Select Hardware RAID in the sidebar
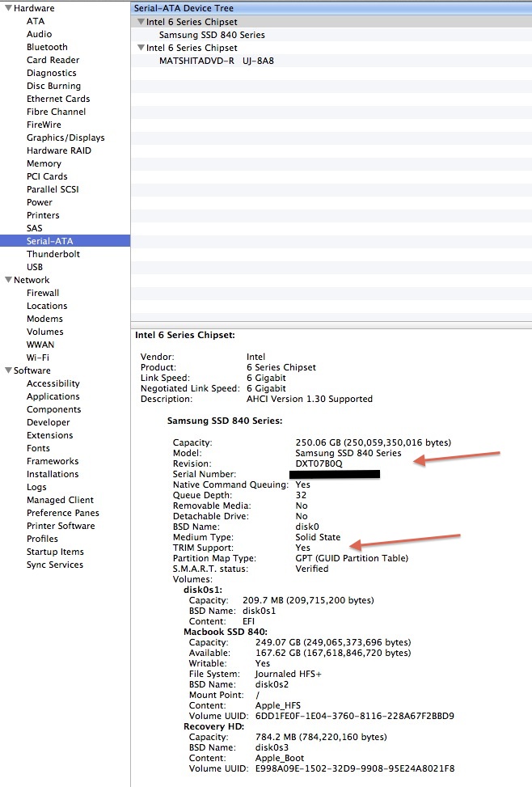Viewport: 532px width, 787px height. [59, 150]
